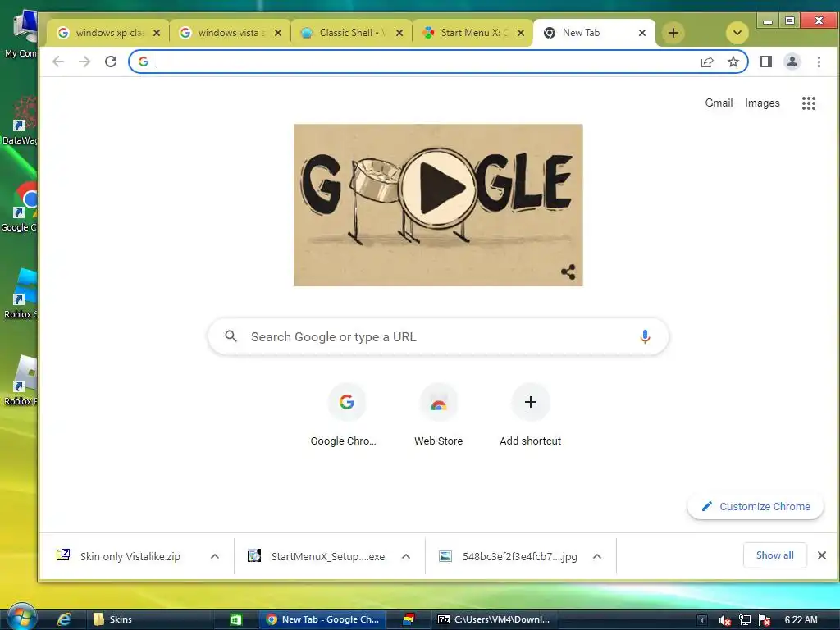Select the DataWag desktop shortcut
The width and height of the screenshot is (840, 630).
tap(20, 121)
